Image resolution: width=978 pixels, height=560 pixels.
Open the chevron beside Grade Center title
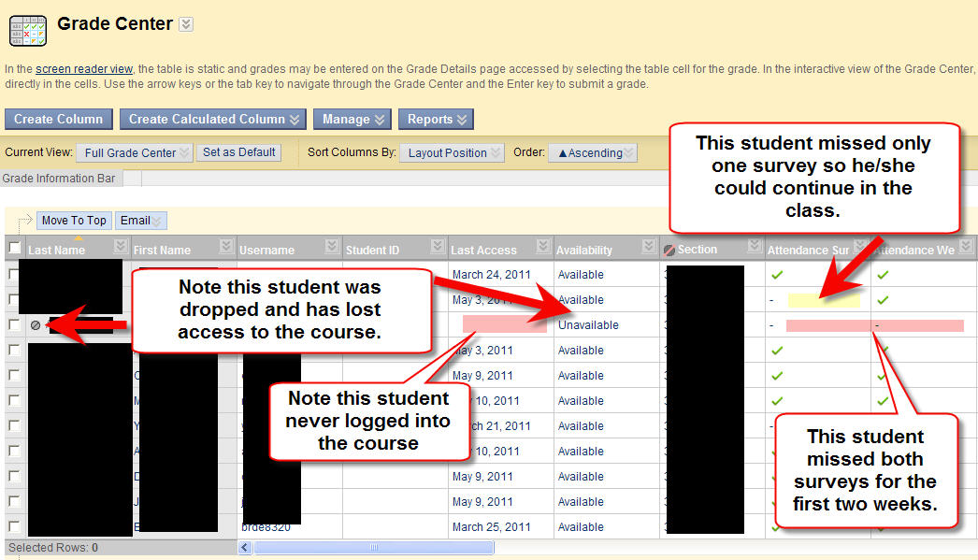click(x=186, y=24)
